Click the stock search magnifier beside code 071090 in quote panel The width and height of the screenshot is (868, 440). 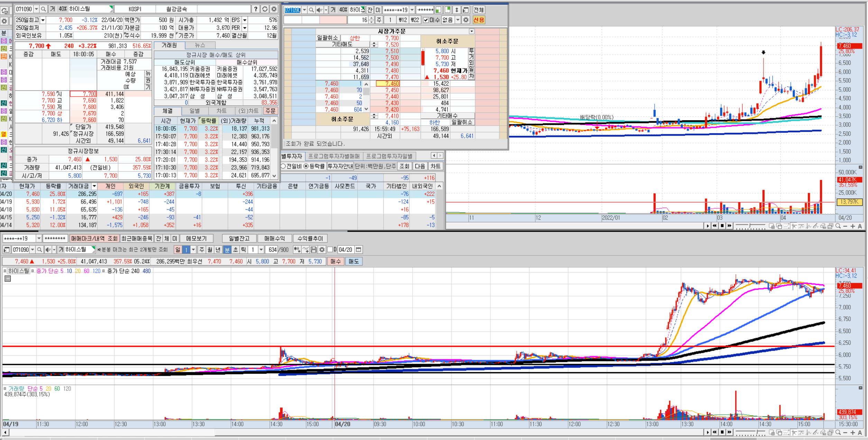43,9
